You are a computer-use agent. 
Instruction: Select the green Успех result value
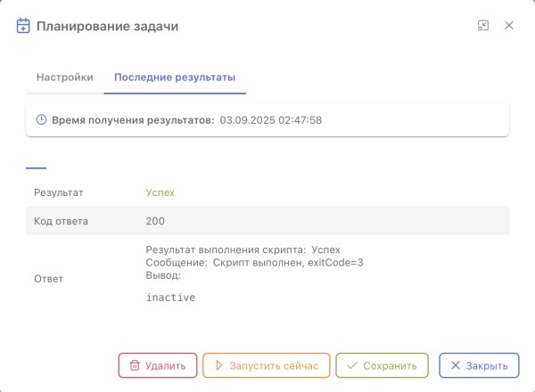pyautogui.click(x=160, y=192)
